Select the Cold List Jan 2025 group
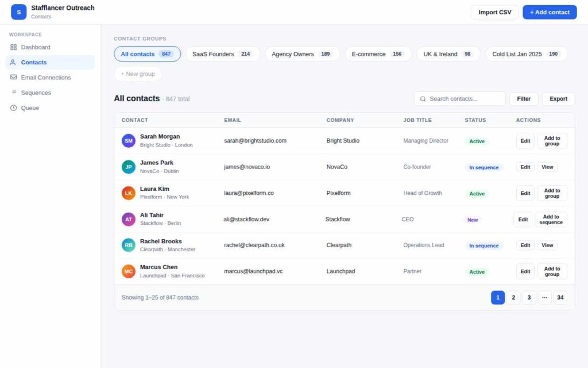Viewport: 588px width, 368px height. click(x=527, y=53)
